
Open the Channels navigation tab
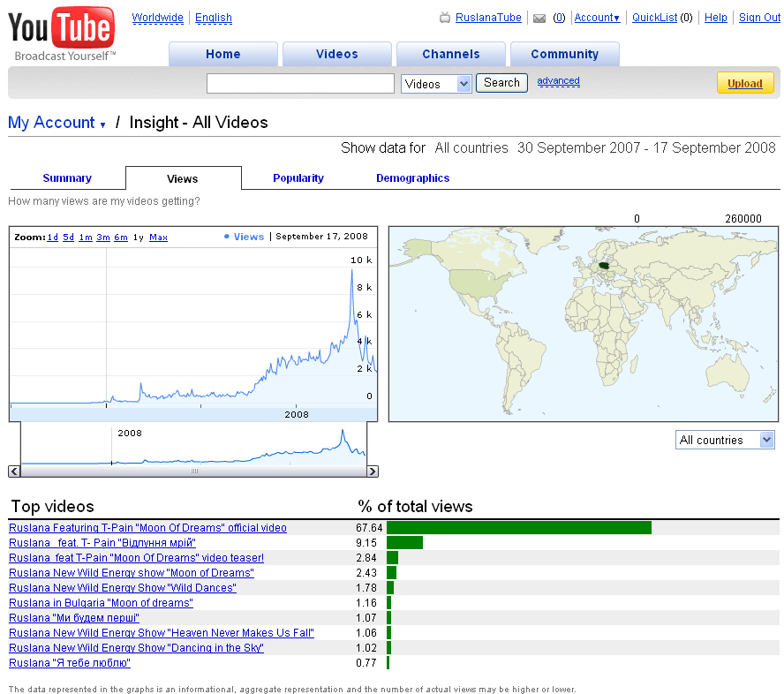click(x=451, y=54)
